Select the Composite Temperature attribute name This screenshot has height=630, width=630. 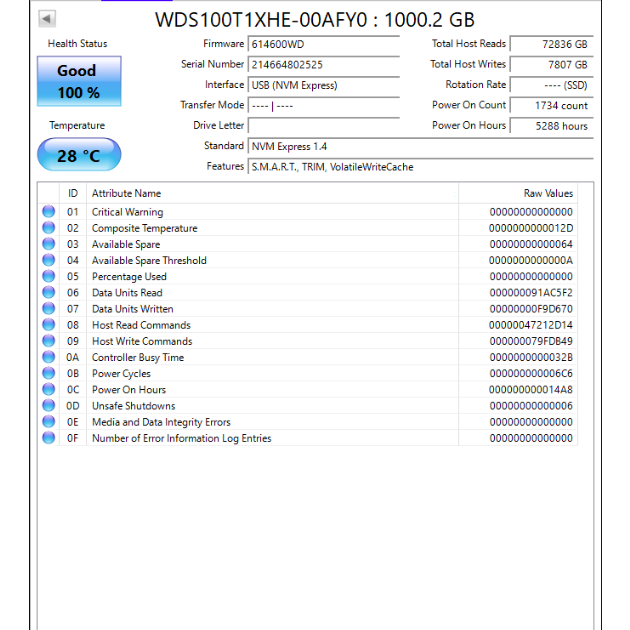tap(145, 228)
